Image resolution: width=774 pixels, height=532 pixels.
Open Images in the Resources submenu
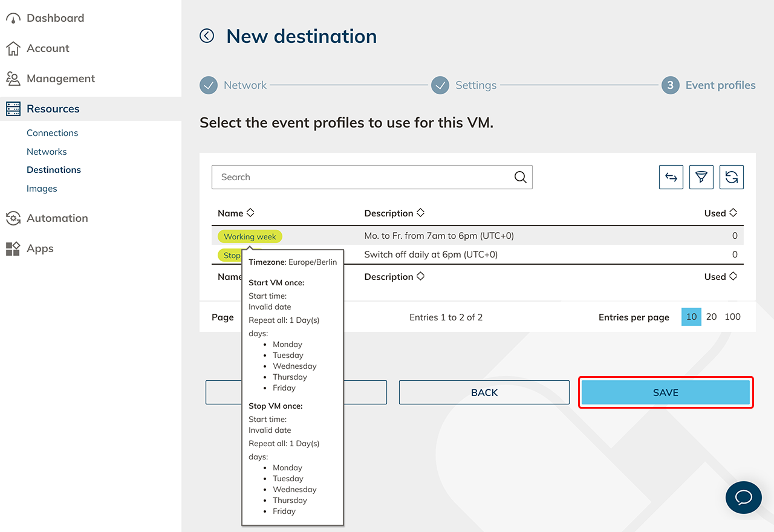42,189
